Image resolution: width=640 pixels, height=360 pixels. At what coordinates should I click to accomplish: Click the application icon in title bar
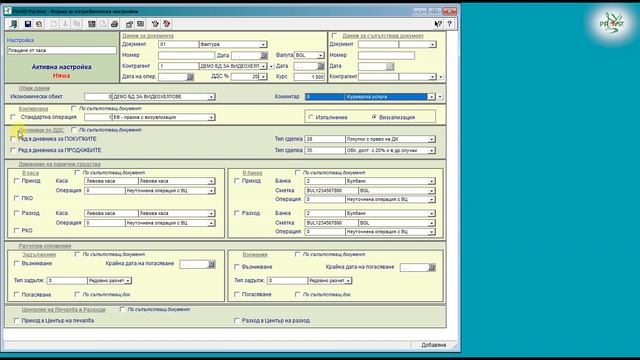[x=8, y=11]
